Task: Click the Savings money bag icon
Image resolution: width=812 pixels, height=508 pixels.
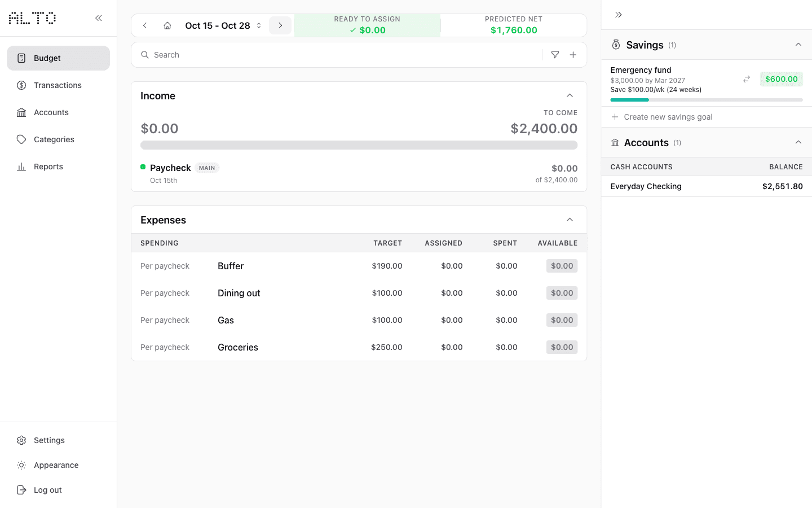Action: point(616,45)
